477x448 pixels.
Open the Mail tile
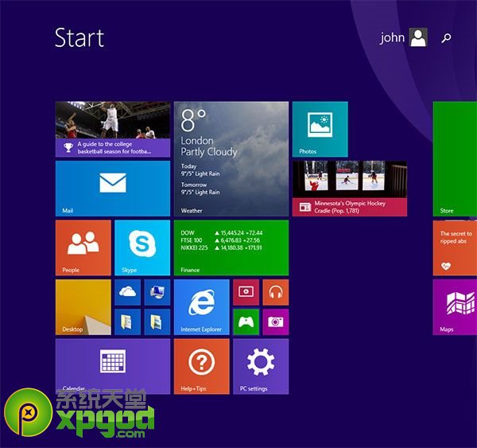[x=113, y=189]
